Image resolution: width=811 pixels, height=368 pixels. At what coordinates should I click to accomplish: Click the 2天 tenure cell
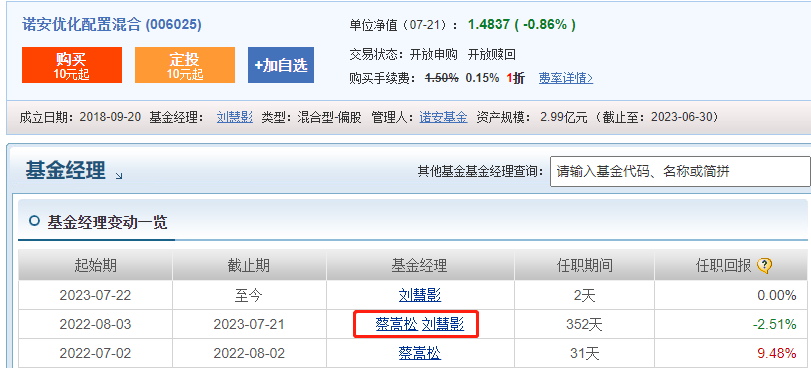(x=584, y=296)
